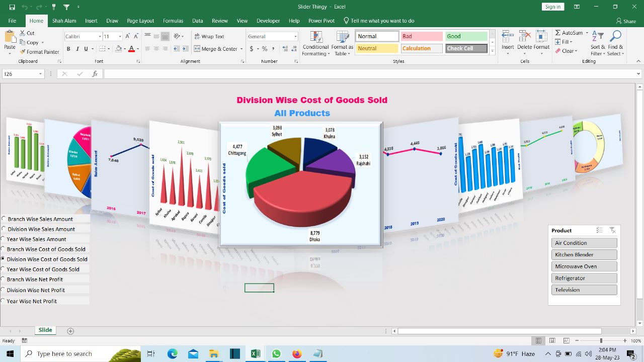Expand the number format dropdown
The width and height of the screenshot is (644, 362).
point(295,37)
